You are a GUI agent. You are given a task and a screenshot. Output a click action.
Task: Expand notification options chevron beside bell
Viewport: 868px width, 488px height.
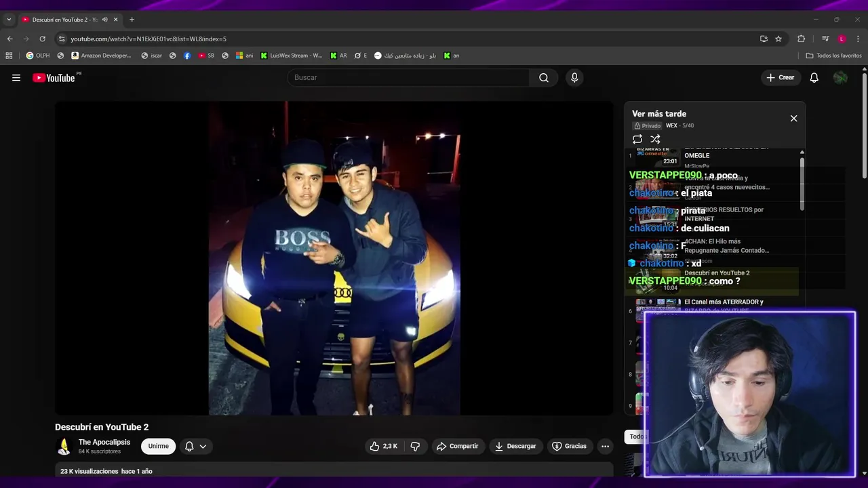click(x=203, y=446)
